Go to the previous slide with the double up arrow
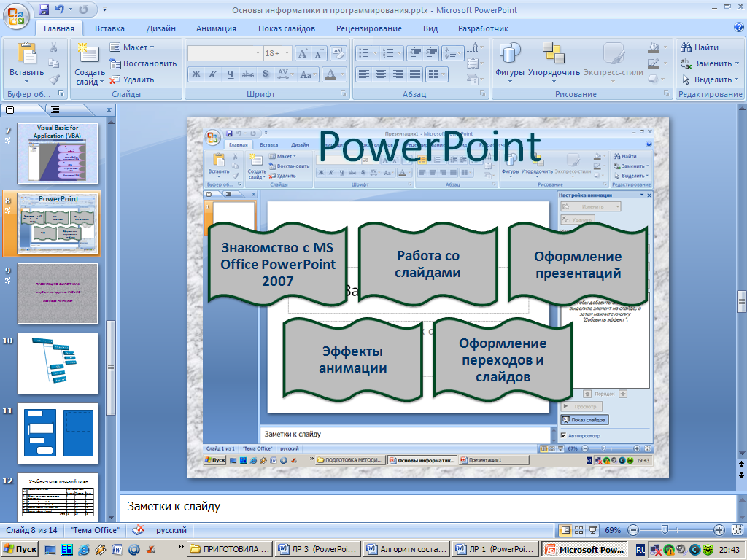Screen dimensions: 747x560 click(x=741, y=463)
